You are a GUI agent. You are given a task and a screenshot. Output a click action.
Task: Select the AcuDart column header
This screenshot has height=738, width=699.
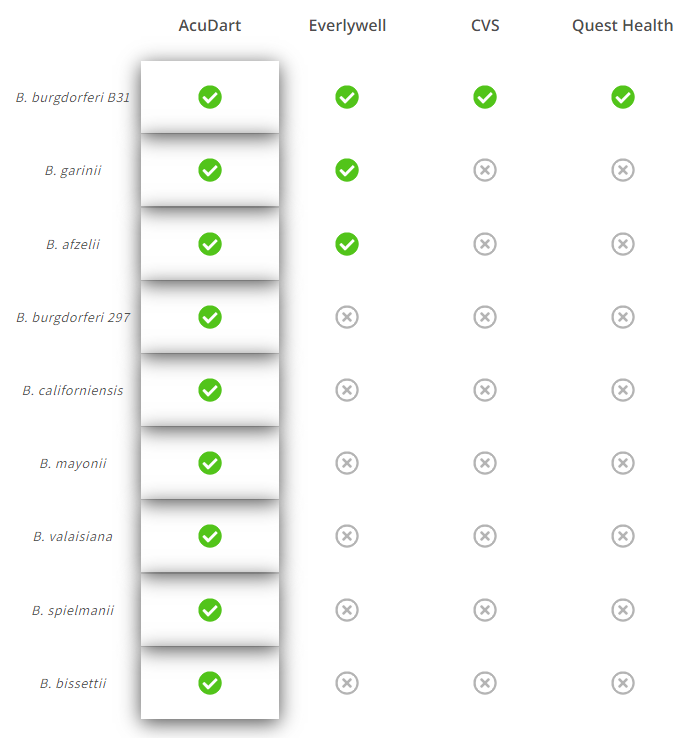209,25
